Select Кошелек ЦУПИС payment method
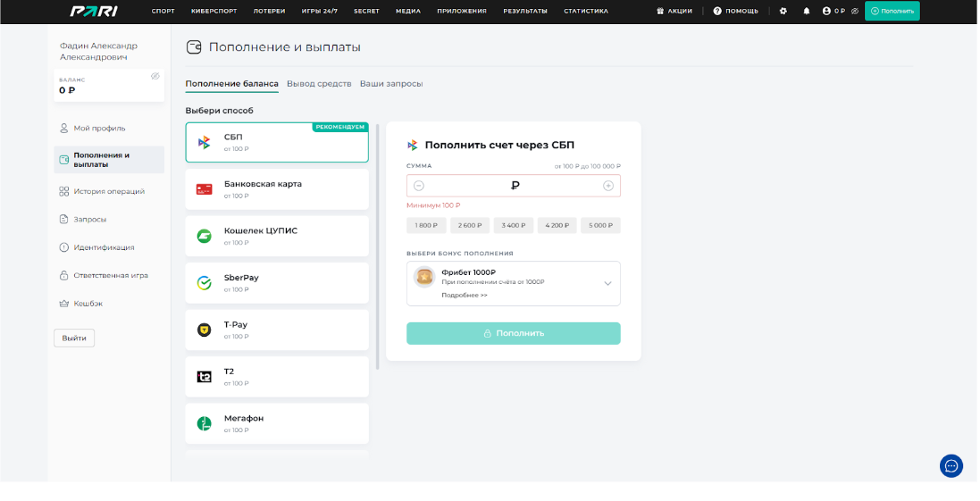 277,236
